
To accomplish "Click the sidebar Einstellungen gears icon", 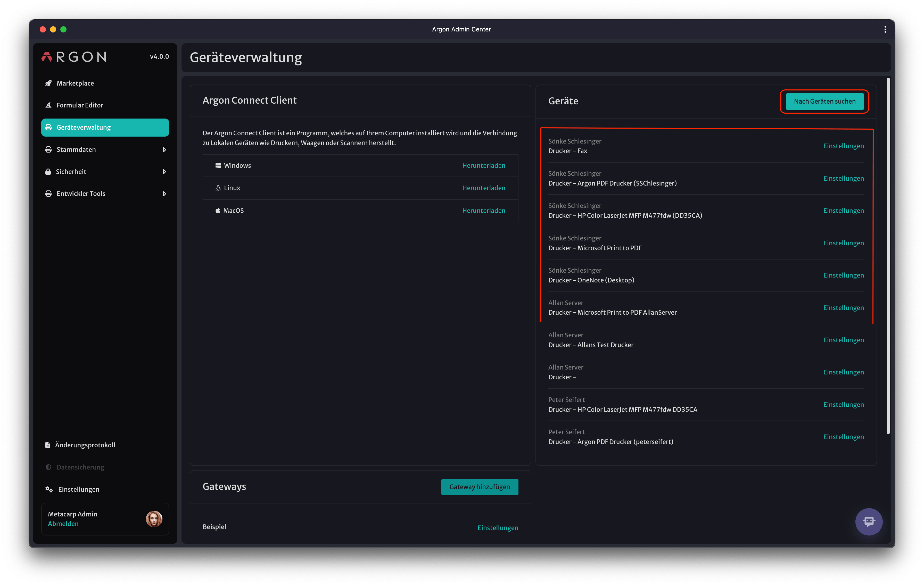I will coord(49,489).
